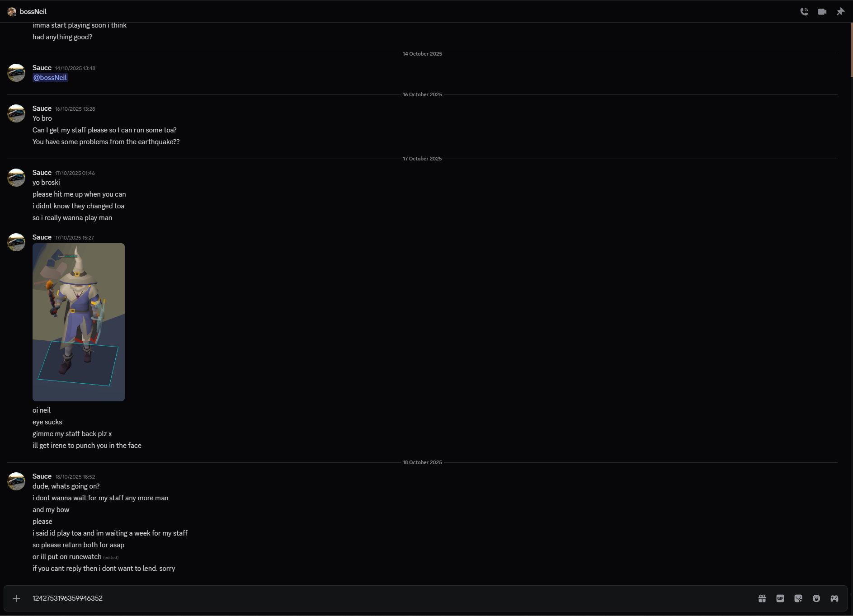Click Sauce username above the image message
Image resolution: width=853 pixels, height=616 pixels.
pos(42,237)
